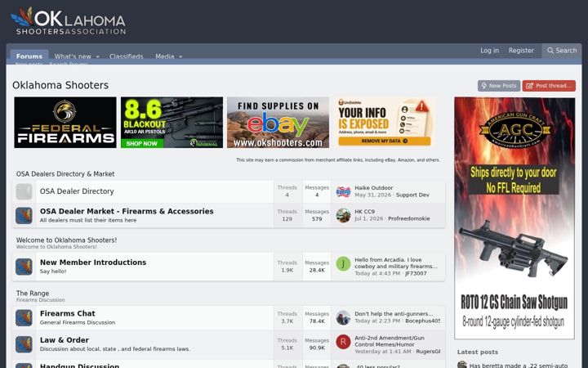Screen dimensions: 588x368
Task: Open OSA Dealer Market - Firearms & Accessories forum
Action: (127, 211)
